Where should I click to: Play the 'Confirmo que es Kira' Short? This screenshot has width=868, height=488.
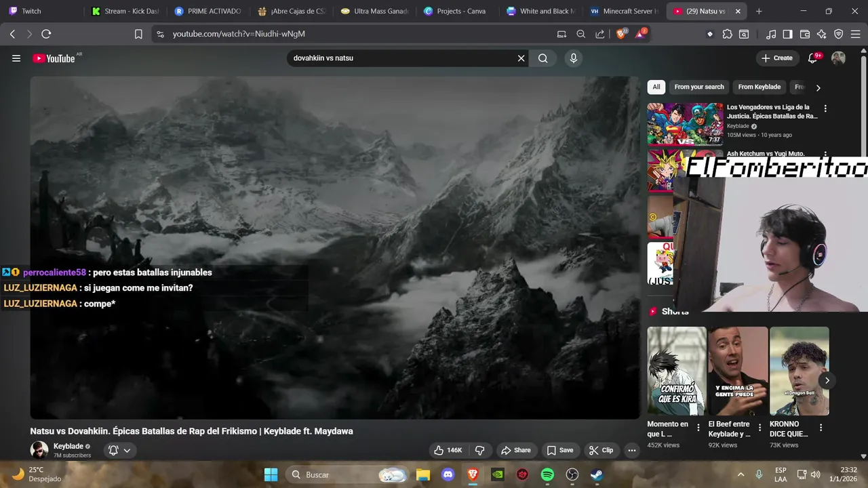677,371
